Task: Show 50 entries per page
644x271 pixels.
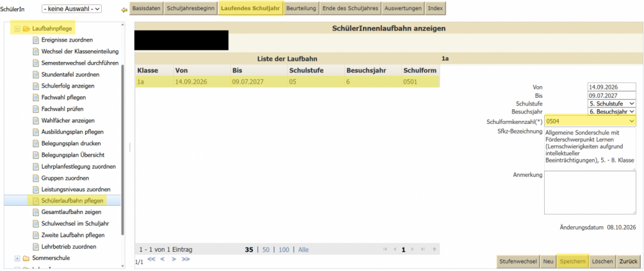Action: tap(266, 249)
